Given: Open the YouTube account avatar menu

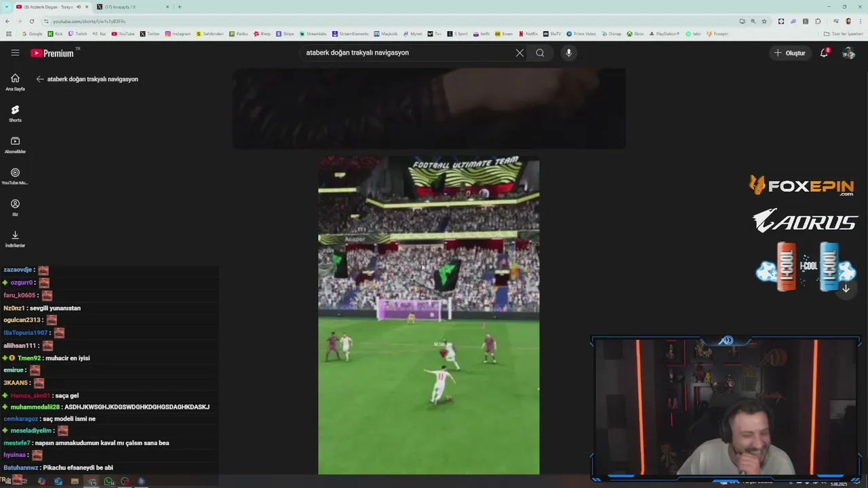Looking at the screenshot, I should click(848, 53).
